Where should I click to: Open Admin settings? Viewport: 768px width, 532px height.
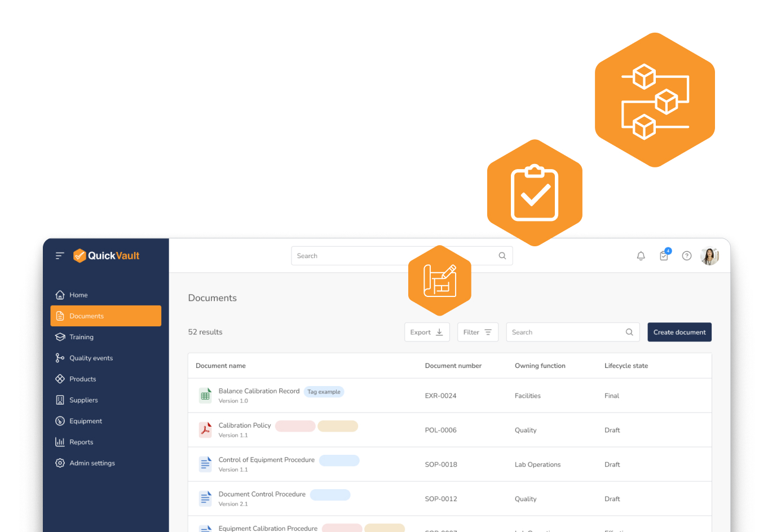click(x=92, y=463)
